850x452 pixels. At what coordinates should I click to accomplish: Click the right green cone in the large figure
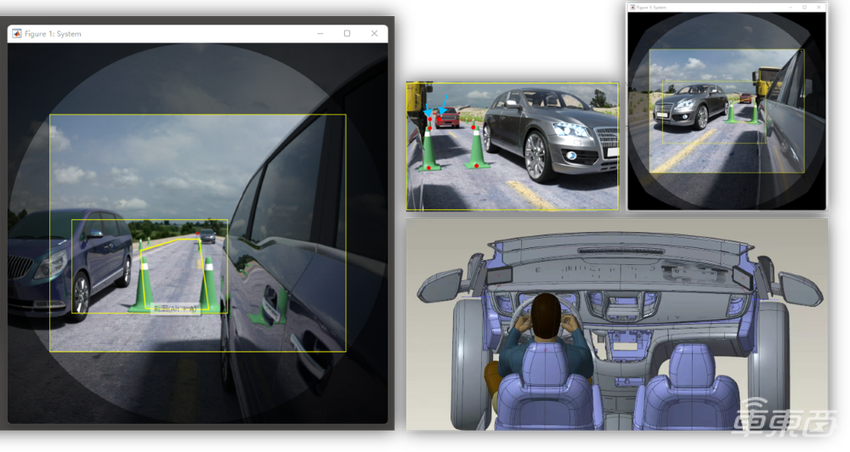(210, 287)
